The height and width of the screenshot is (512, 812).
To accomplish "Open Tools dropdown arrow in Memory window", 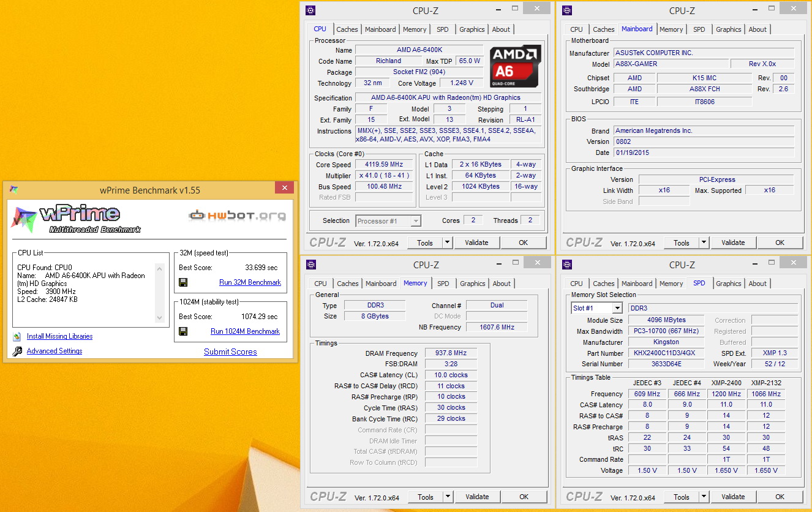I will [448, 497].
